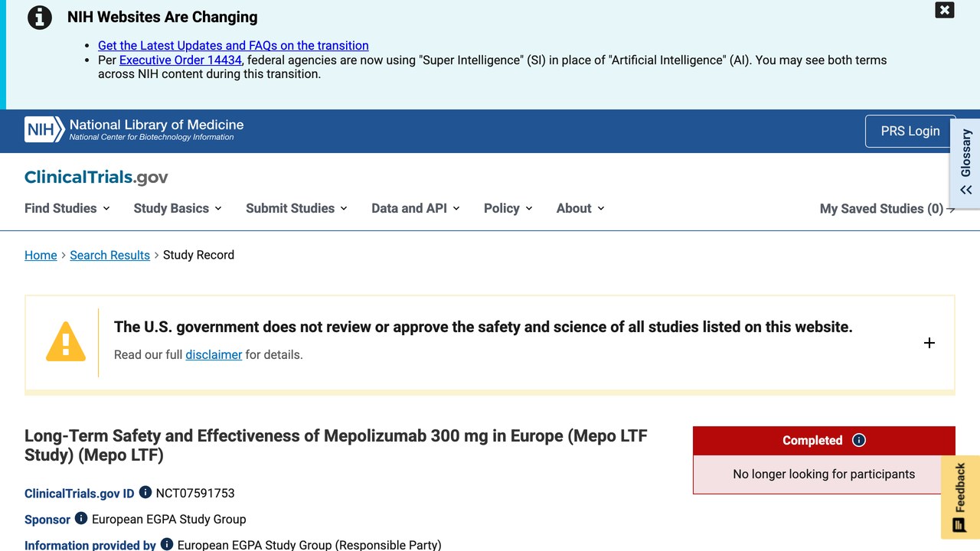
Task: Open the Find Studies menu
Action: tap(67, 208)
